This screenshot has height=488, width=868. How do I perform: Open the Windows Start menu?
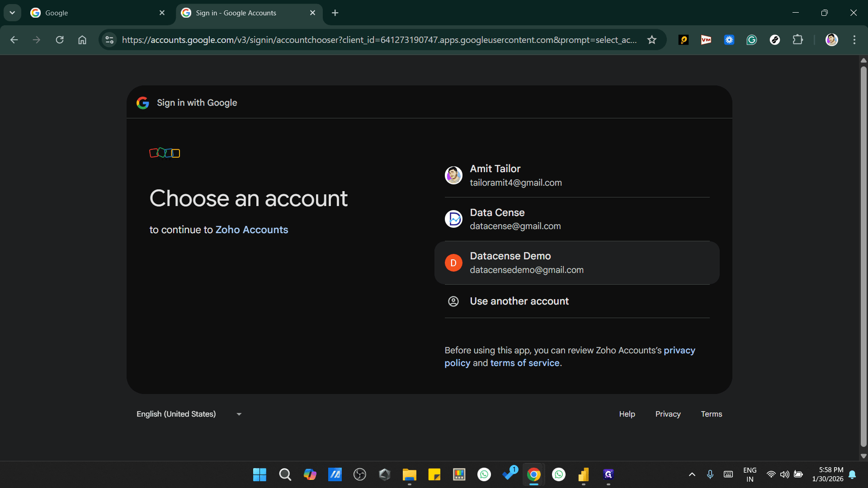(x=259, y=474)
